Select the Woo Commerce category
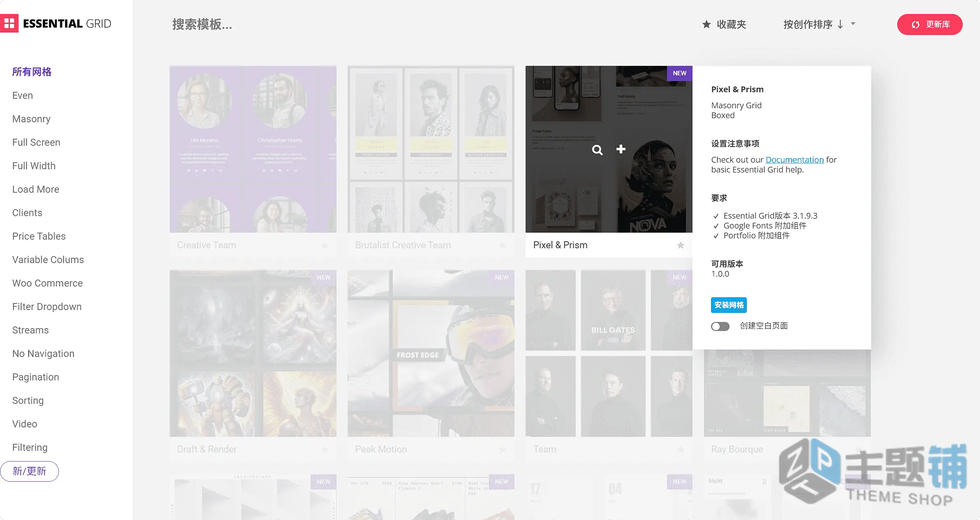Image resolution: width=980 pixels, height=520 pixels. (x=47, y=283)
